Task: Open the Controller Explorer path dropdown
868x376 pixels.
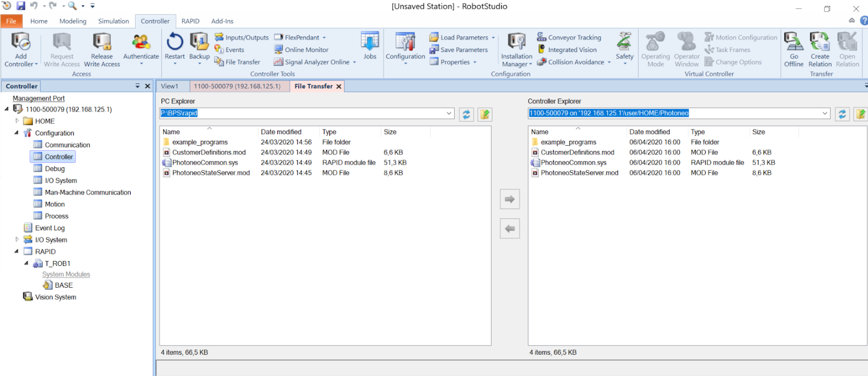Action: pyautogui.click(x=825, y=113)
